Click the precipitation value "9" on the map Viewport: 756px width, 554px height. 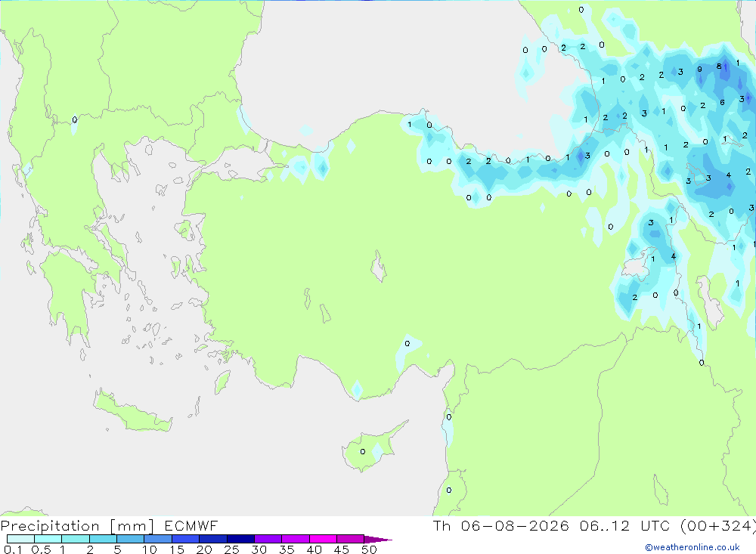tap(699, 70)
